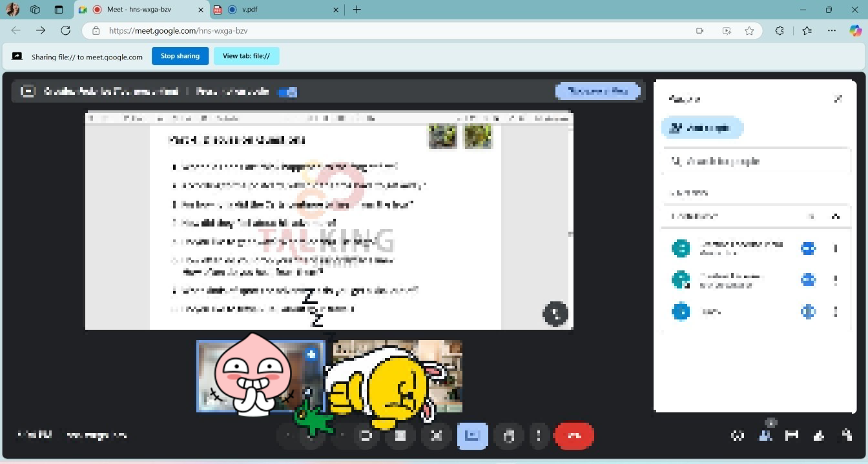Close the Meet - hns-wxga-bzv tab
Image resolution: width=868 pixels, height=464 pixels.
point(201,10)
